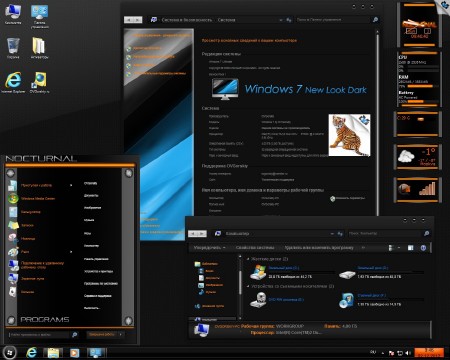Open view options dropdown arrow in Computer window
Viewport: 450px width, 360px height.
point(399,248)
